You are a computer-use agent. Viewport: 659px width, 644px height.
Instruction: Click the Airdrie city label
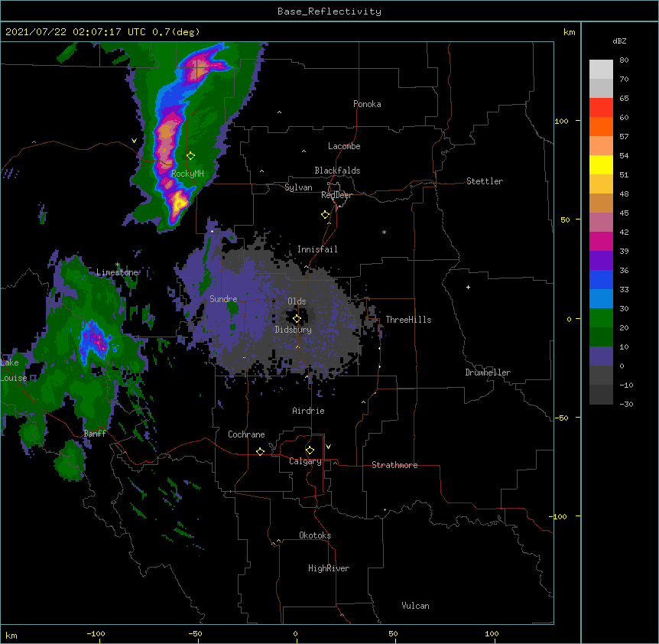tap(308, 411)
